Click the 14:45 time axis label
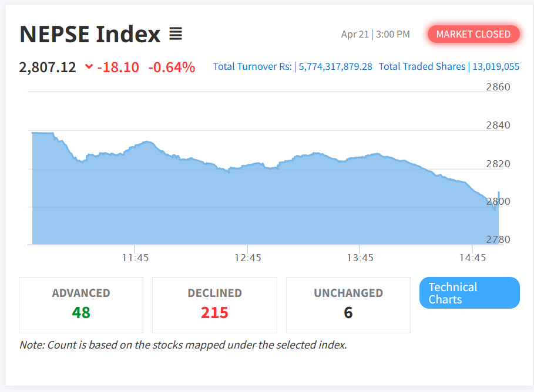534x392 pixels. (473, 258)
